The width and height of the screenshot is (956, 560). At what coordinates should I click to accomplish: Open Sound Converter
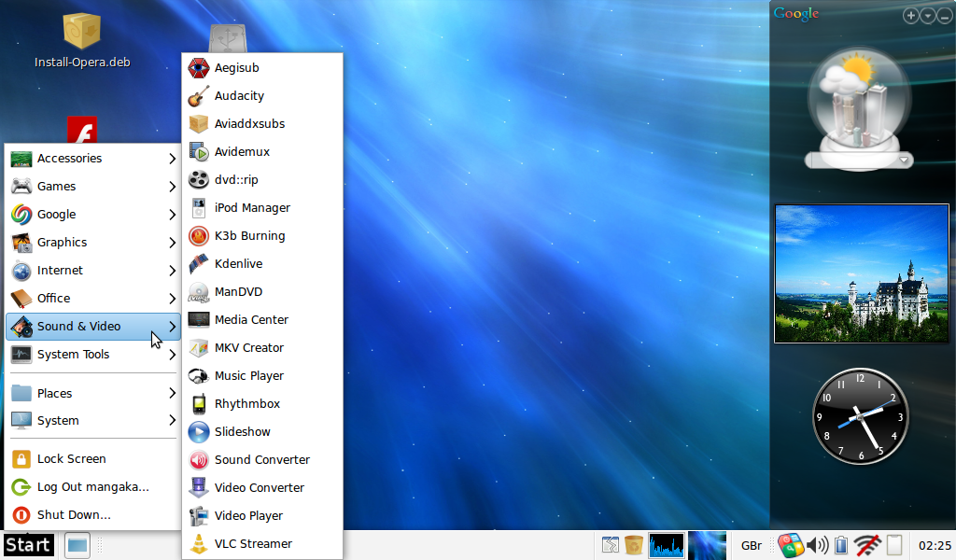click(262, 460)
